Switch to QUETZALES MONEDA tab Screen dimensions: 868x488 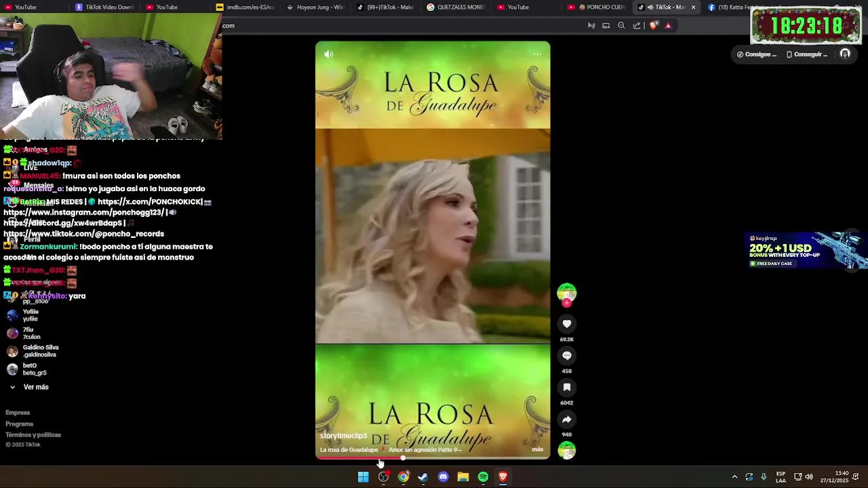(x=457, y=7)
